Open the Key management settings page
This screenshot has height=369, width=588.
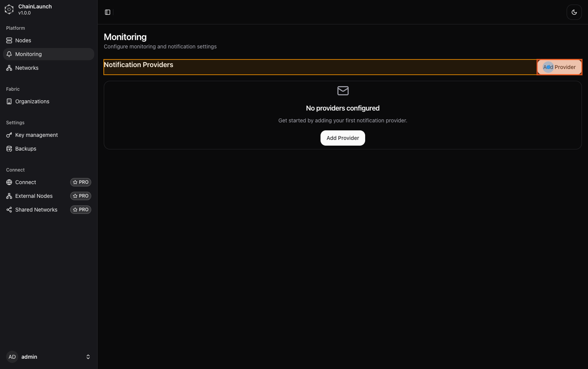point(37,135)
